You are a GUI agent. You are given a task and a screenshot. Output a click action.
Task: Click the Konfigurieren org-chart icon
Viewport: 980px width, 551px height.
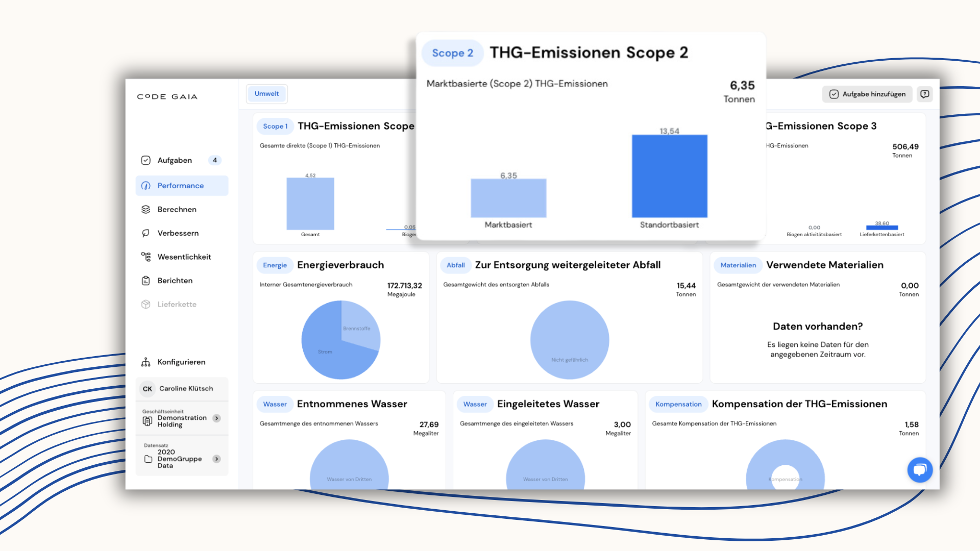pyautogui.click(x=146, y=362)
